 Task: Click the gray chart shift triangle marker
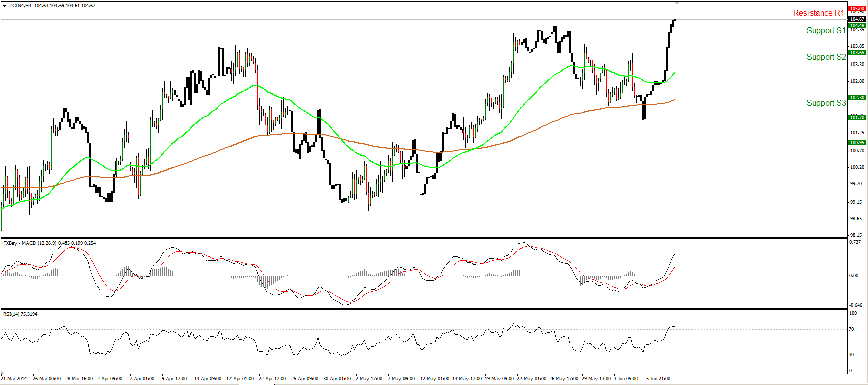coord(677,3)
